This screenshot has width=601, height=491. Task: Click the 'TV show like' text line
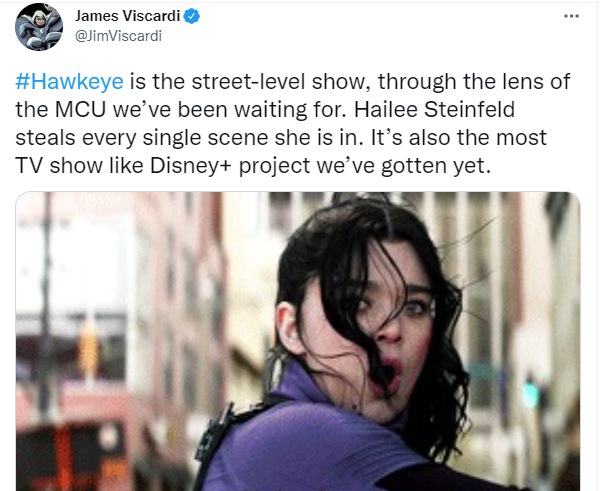[x=79, y=166]
